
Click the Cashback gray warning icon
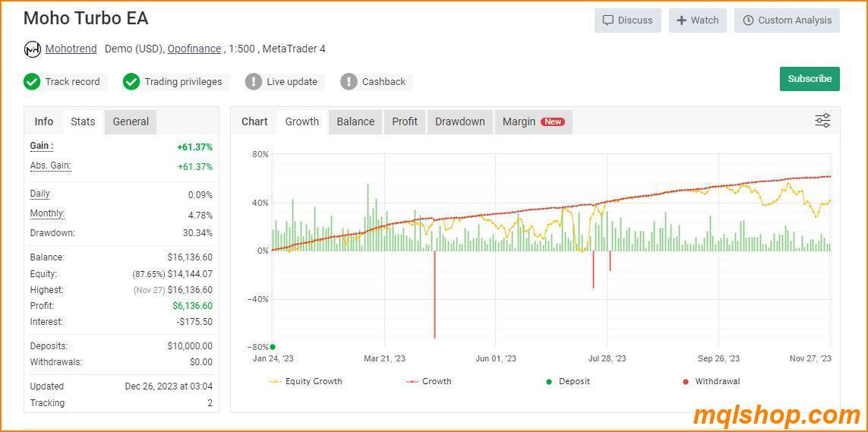349,82
